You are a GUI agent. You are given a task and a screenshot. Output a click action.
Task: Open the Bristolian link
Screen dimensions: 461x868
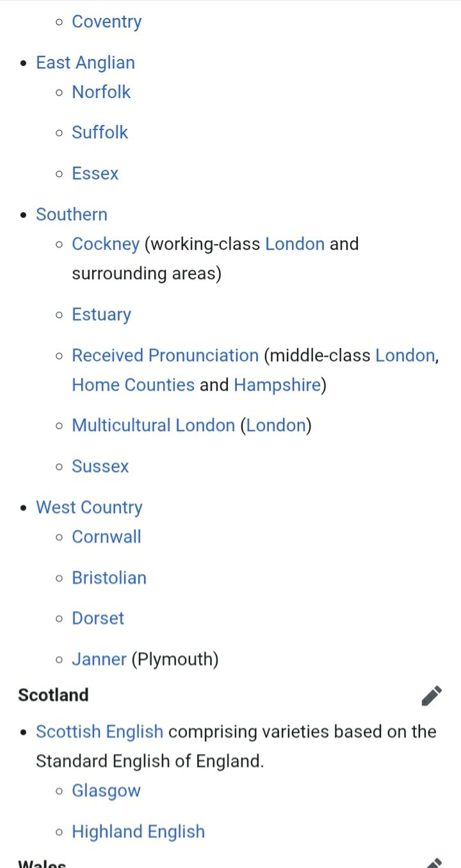pyautogui.click(x=109, y=578)
